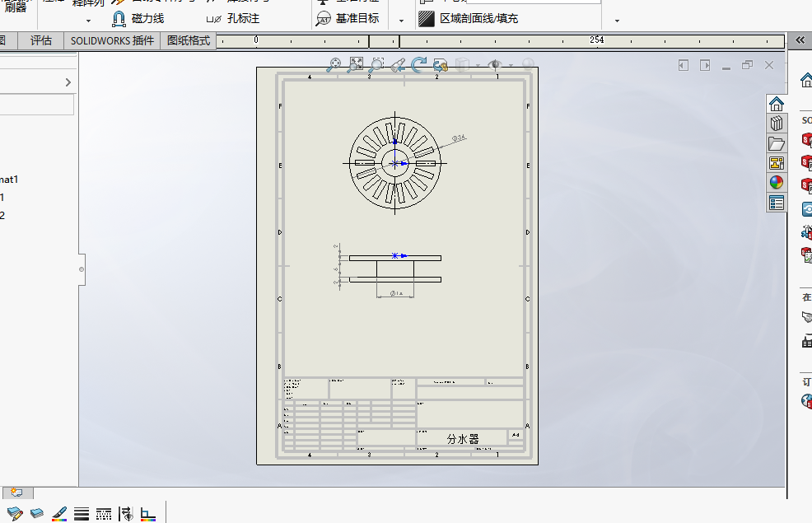Viewport: 812px width, 523px height.
Task: Select the Ø14 dimension in side view
Action: [x=395, y=293]
